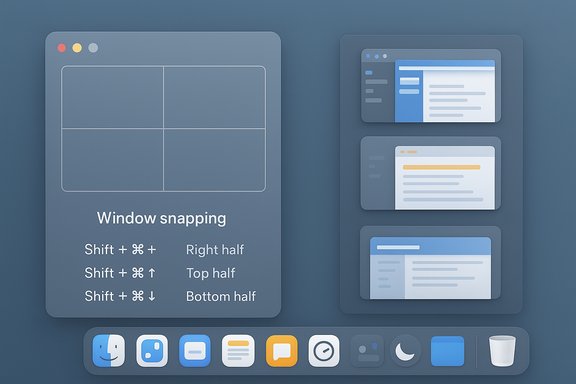Close the Window snapping window with red button
Image resolution: width=576 pixels, height=384 pixels.
point(62,48)
